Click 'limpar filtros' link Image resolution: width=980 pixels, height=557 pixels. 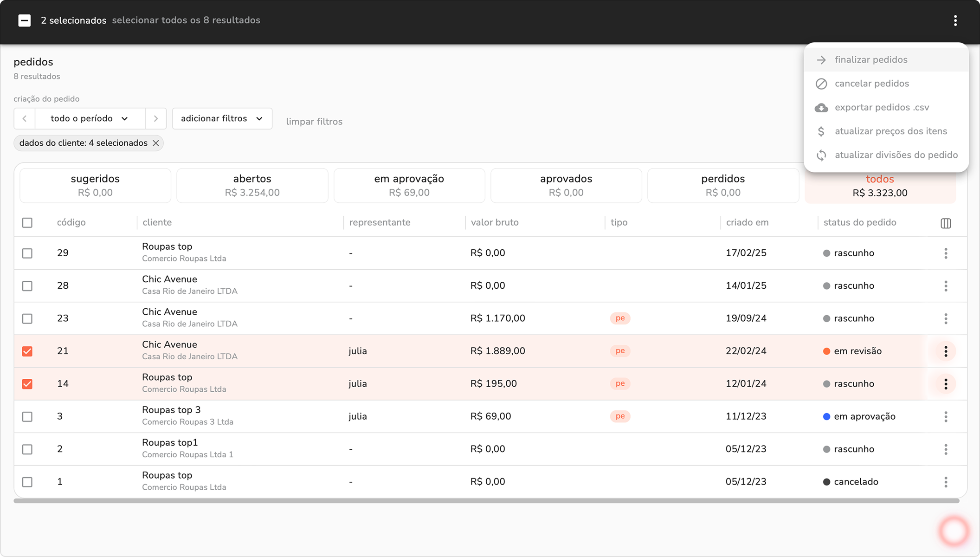point(314,122)
